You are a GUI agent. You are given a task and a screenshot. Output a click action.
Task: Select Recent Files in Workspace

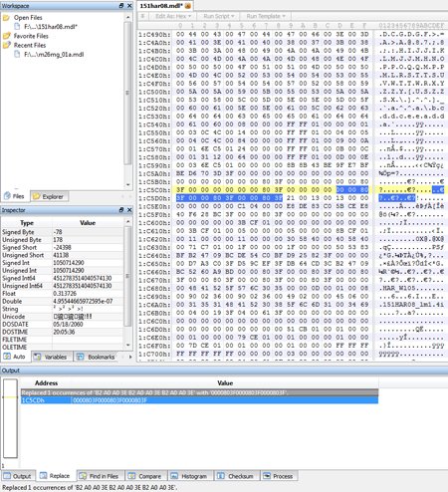click(x=30, y=45)
